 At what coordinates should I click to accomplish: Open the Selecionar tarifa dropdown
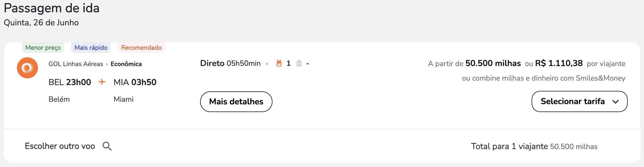[579, 101]
